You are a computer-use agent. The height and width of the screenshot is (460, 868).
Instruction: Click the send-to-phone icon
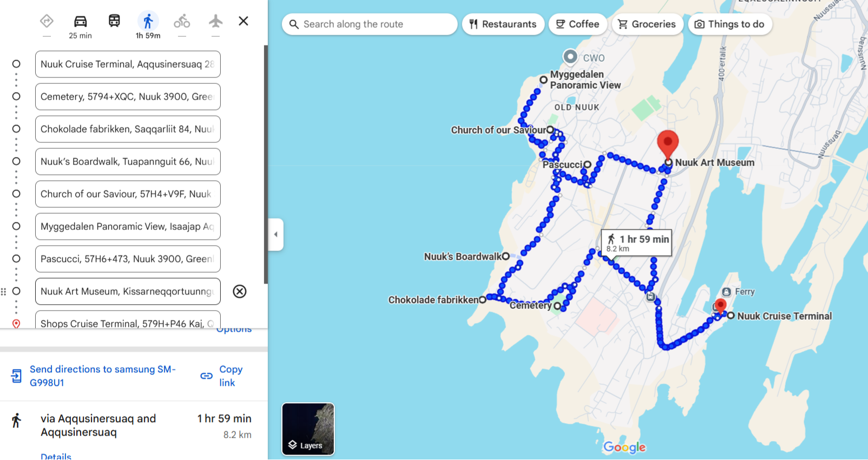(16, 376)
